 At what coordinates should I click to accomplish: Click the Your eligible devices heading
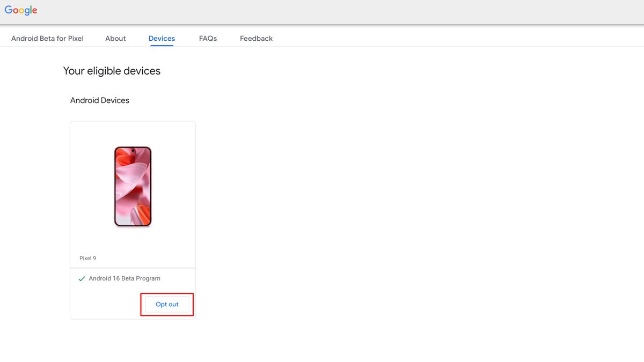point(112,71)
